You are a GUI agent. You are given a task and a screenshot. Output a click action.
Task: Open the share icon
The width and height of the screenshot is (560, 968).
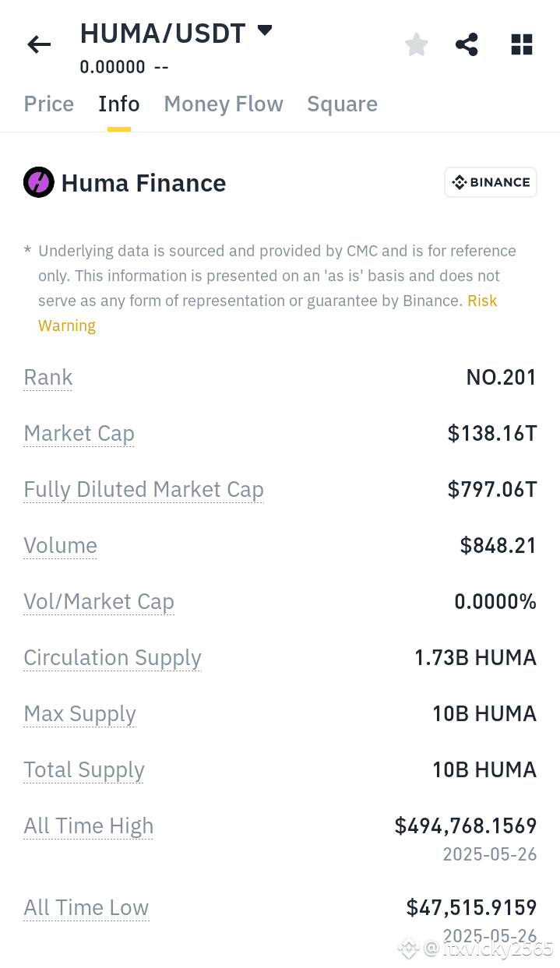(x=467, y=44)
